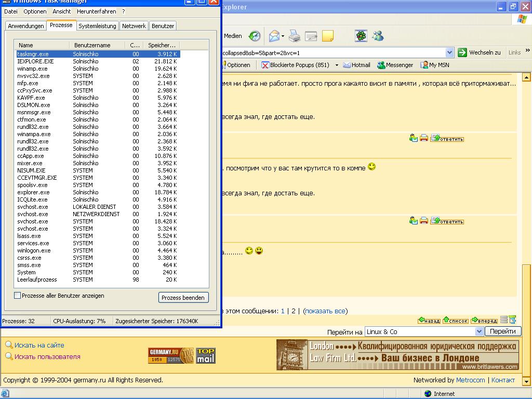Switch to flat list view icon

(x=504, y=320)
